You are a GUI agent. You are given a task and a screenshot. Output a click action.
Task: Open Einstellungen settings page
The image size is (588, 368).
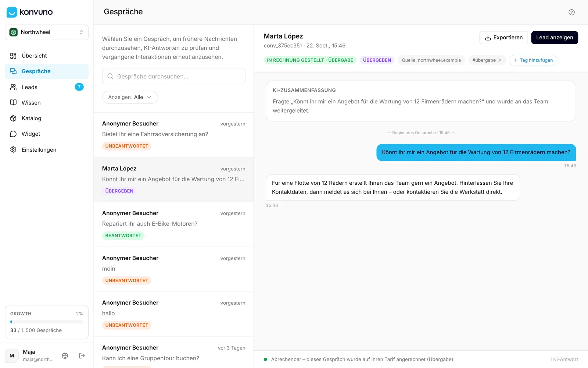pos(47,149)
